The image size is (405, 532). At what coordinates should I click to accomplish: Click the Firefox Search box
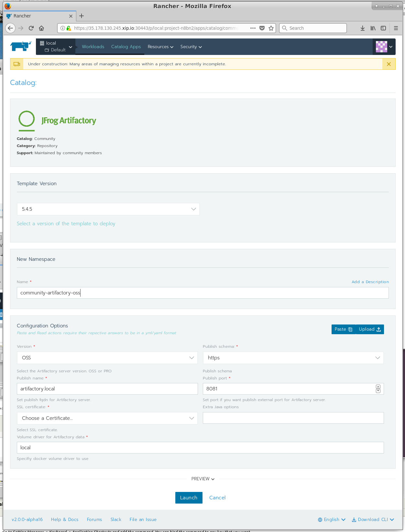[x=313, y=28]
